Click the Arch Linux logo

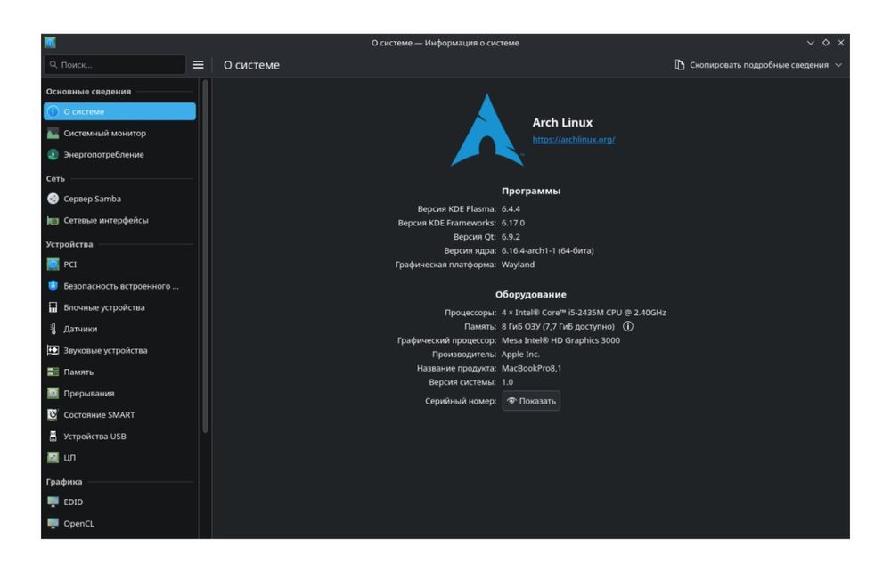(x=487, y=130)
